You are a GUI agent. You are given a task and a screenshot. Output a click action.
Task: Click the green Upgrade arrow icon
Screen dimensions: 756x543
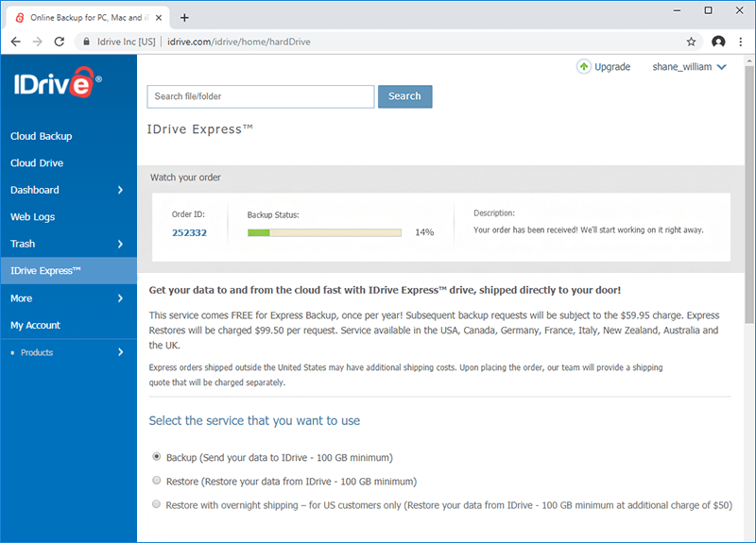pos(583,66)
